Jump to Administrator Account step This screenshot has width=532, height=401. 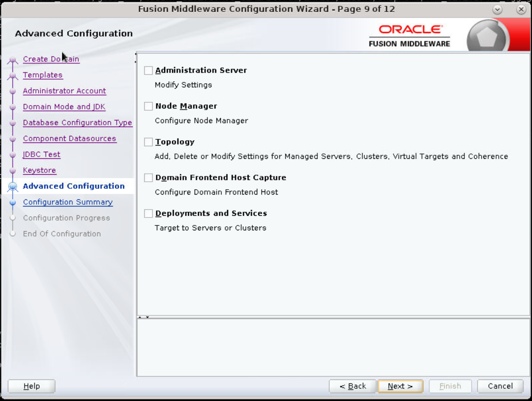click(64, 91)
